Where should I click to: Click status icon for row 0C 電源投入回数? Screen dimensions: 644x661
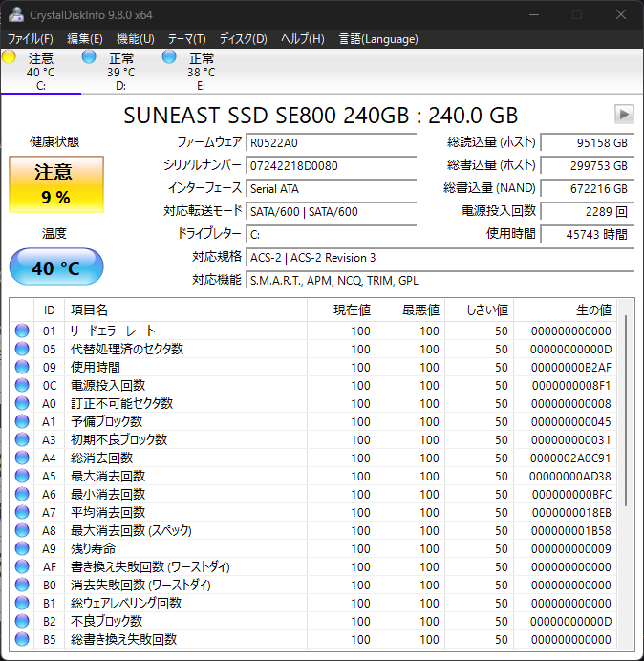coord(22,385)
